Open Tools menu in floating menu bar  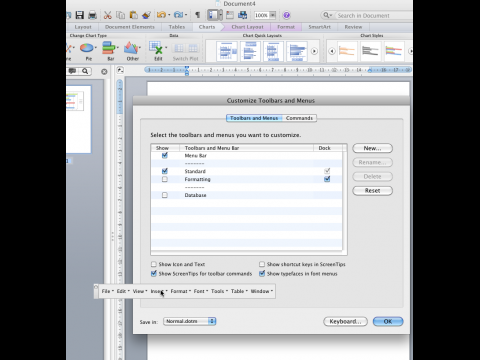pyautogui.click(x=219, y=291)
